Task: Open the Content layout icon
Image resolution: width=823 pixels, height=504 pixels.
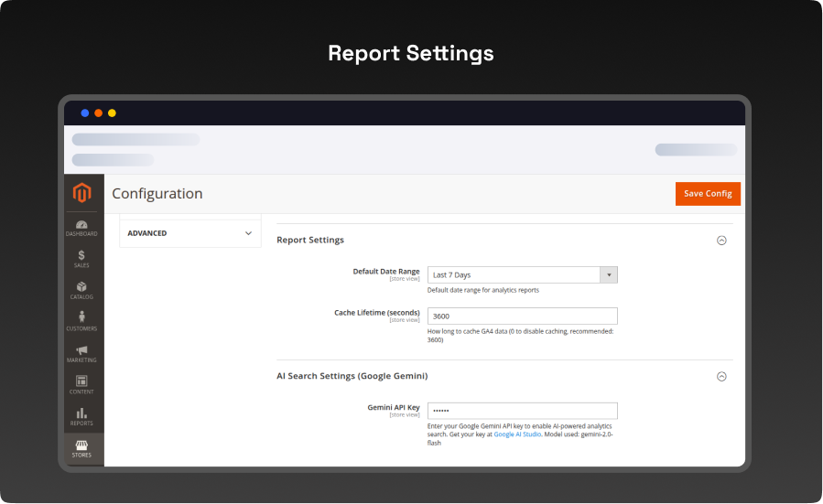Action: click(x=81, y=381)
